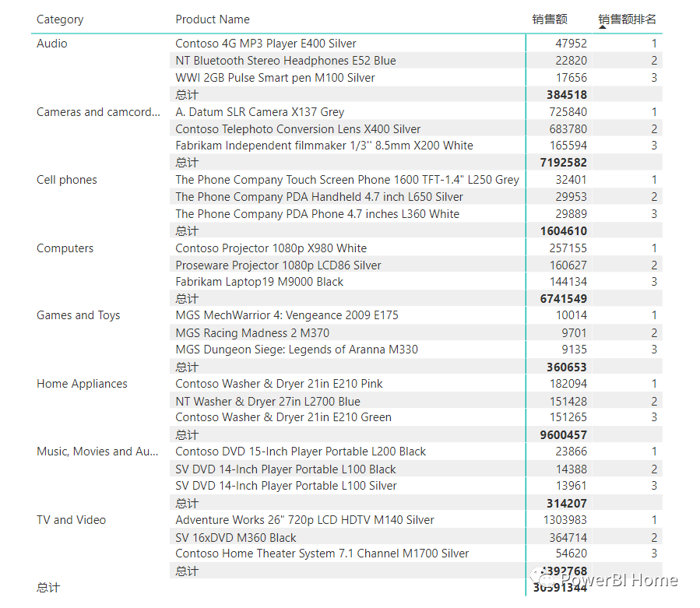Click the sales value 22820

coord(571,61)
